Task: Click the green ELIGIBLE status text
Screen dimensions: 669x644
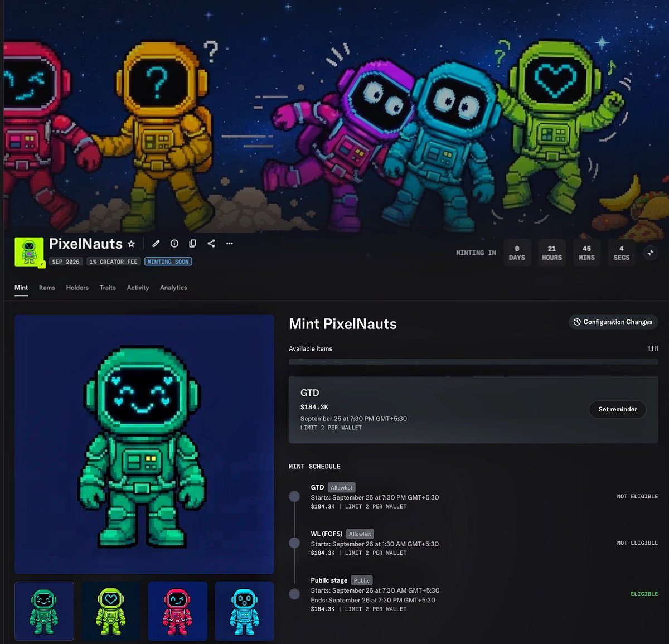Action: 644,594
